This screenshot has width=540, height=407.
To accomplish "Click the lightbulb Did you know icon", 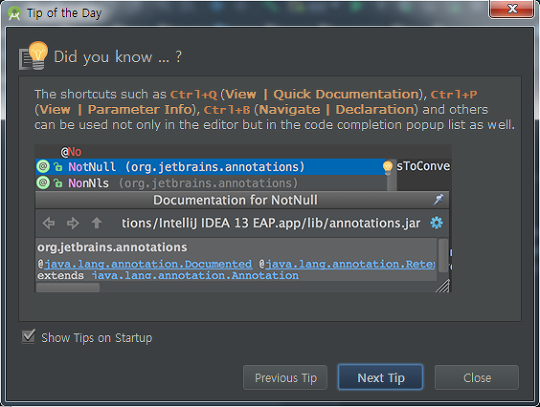I will pos(33,56).
